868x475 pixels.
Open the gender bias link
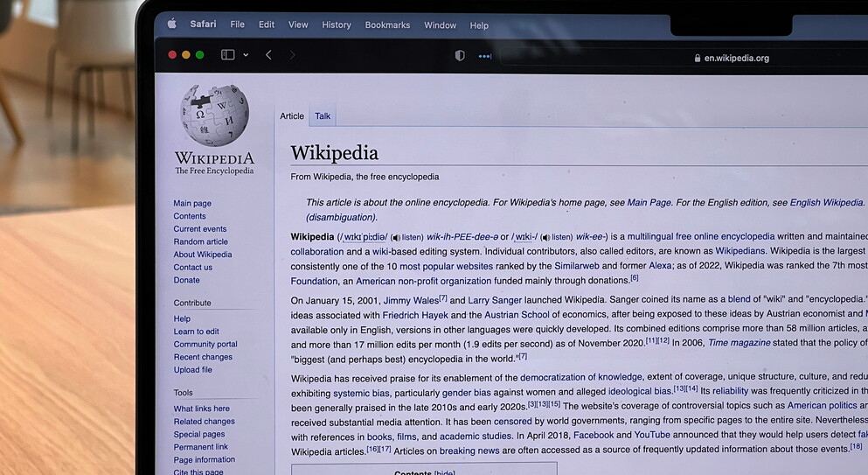466,393
